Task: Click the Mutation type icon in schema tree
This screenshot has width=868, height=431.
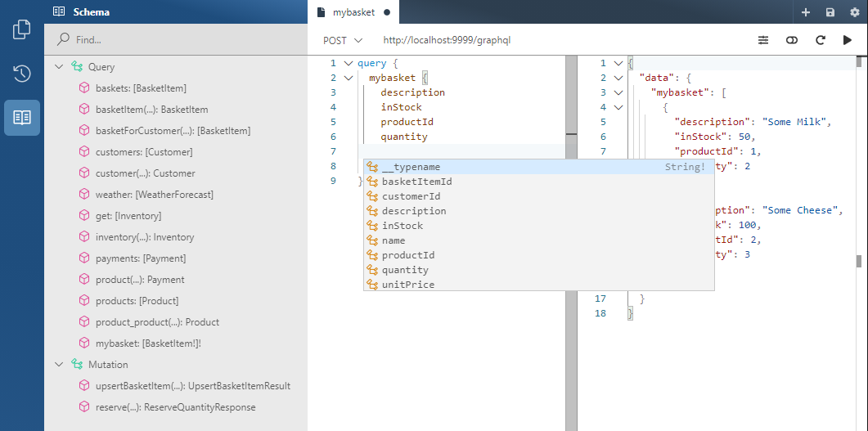Action: [77, 365]
